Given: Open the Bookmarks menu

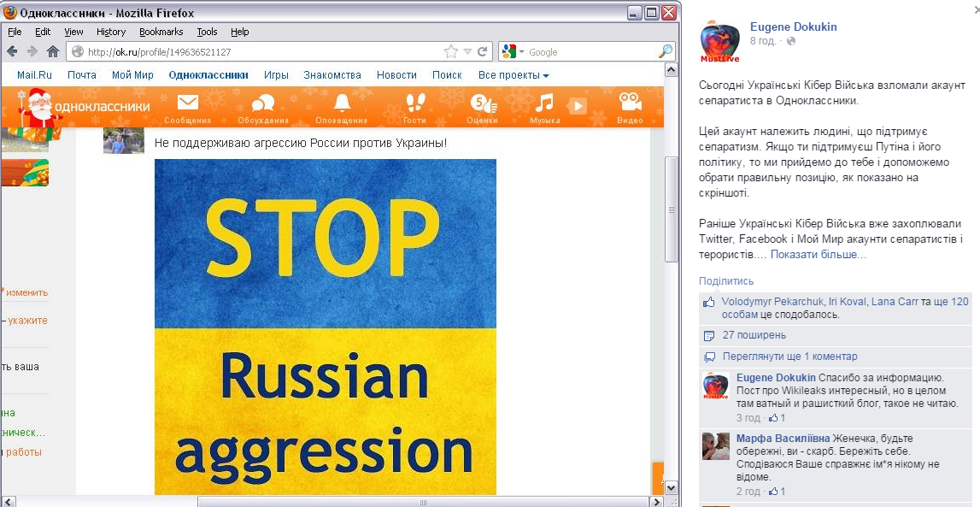Looking at the screenshot, I should pos(161,32).
